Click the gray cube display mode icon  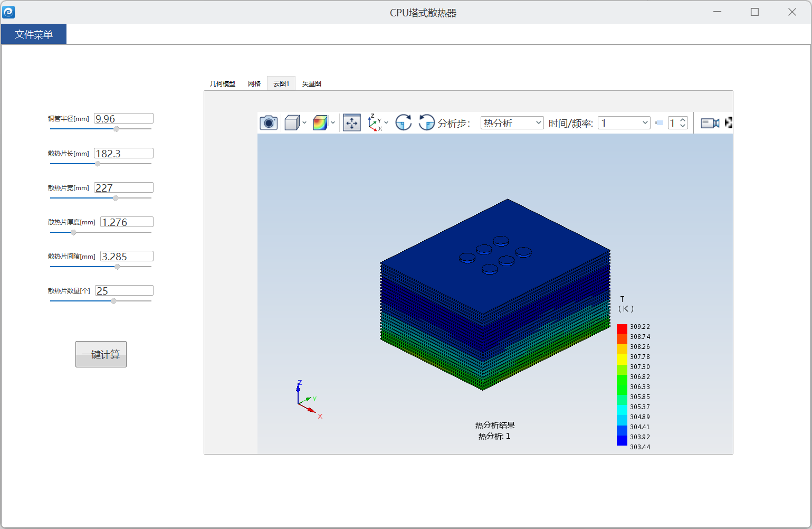[292, 123]
